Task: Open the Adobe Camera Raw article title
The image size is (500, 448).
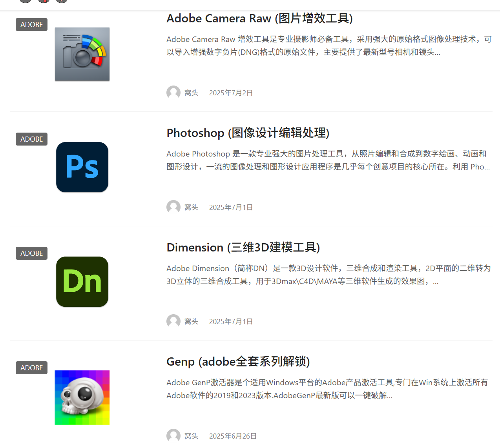Action: tap(259, 18)
